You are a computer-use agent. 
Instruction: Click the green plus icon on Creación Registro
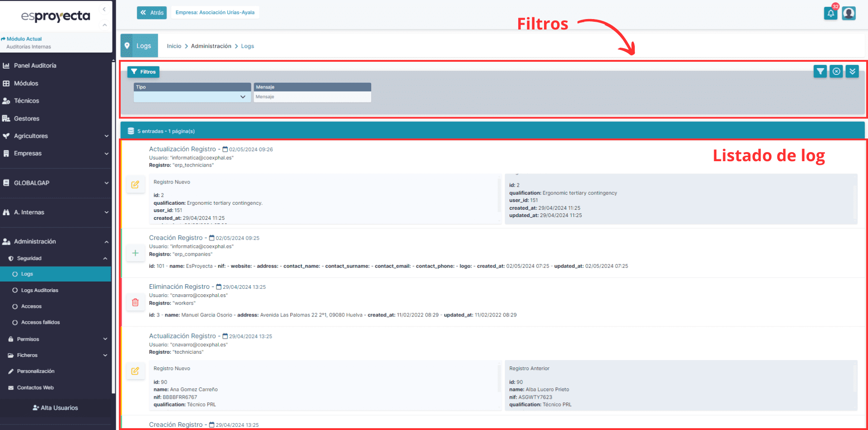135,253
